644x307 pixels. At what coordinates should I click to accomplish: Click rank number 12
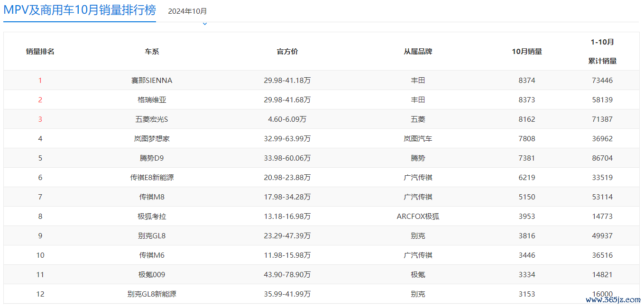[40, 294]
